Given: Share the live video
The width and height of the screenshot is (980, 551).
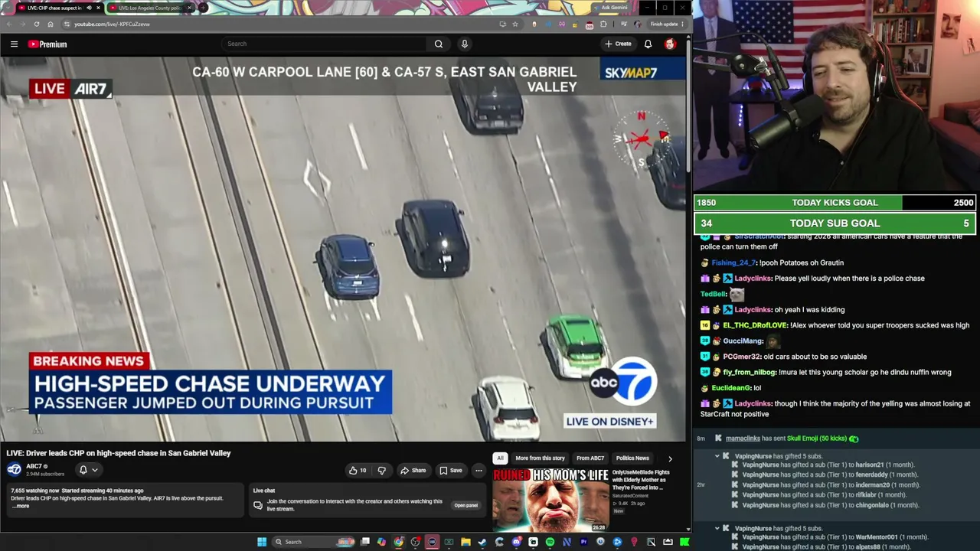Looking at the screenshot, I should point(413,471).
